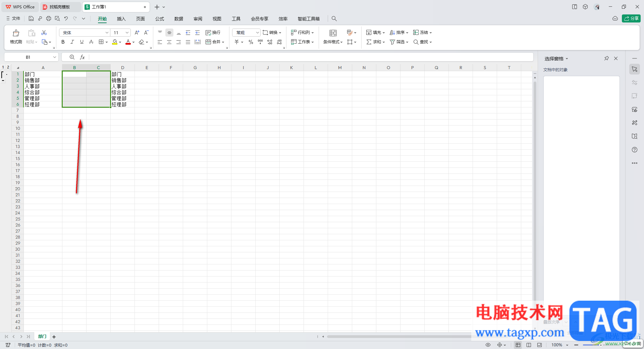Pin the selection pane with pushpin icon
Screen dimensions: 644x349
606,58
